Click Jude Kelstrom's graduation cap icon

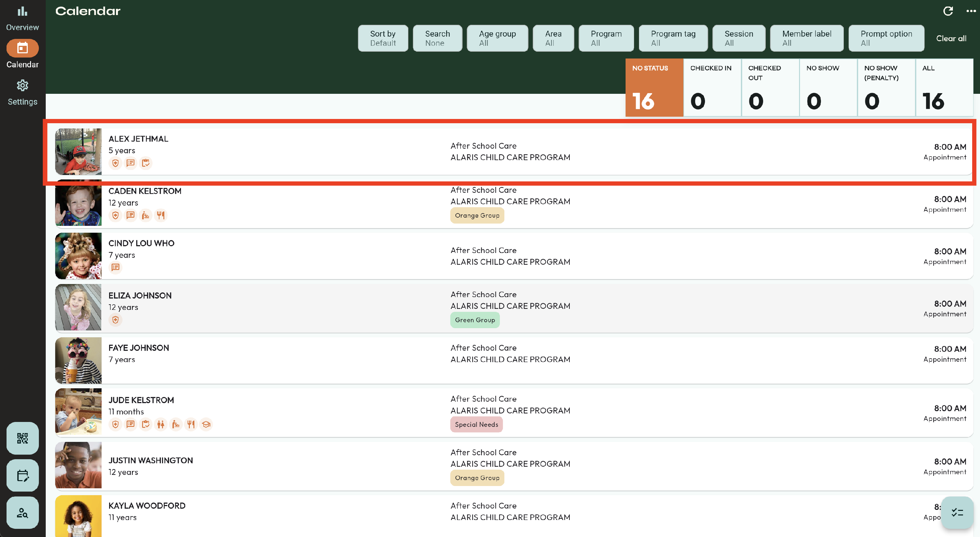coord(206,424)
